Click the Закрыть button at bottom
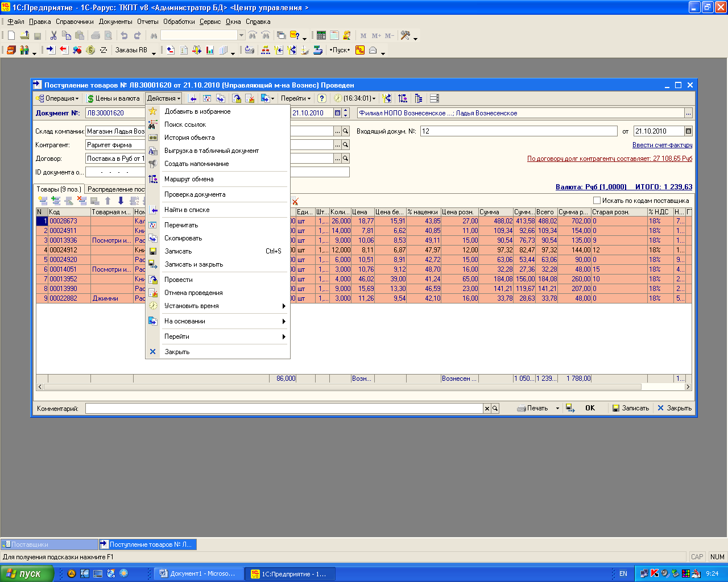This screenshot has height=582, width=728. click(x=675, y=408)
